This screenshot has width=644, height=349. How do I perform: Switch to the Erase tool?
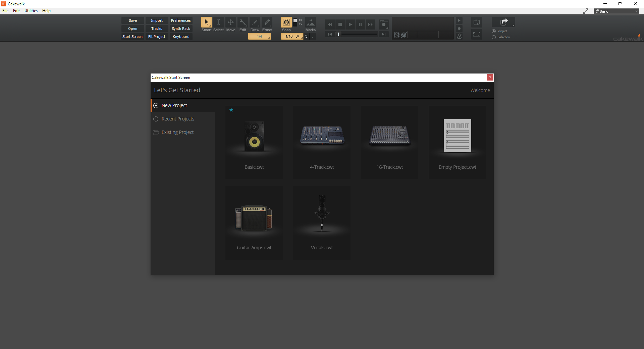click(267, 22)
